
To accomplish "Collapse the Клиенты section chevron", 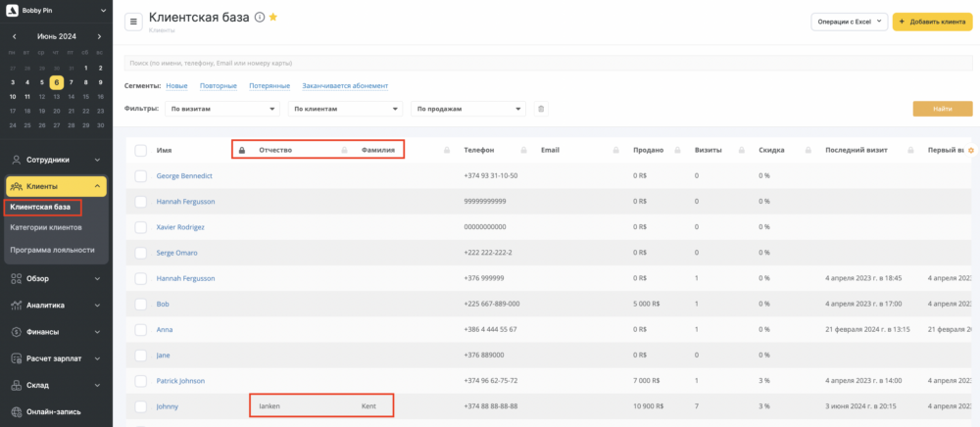I will 97,187.
